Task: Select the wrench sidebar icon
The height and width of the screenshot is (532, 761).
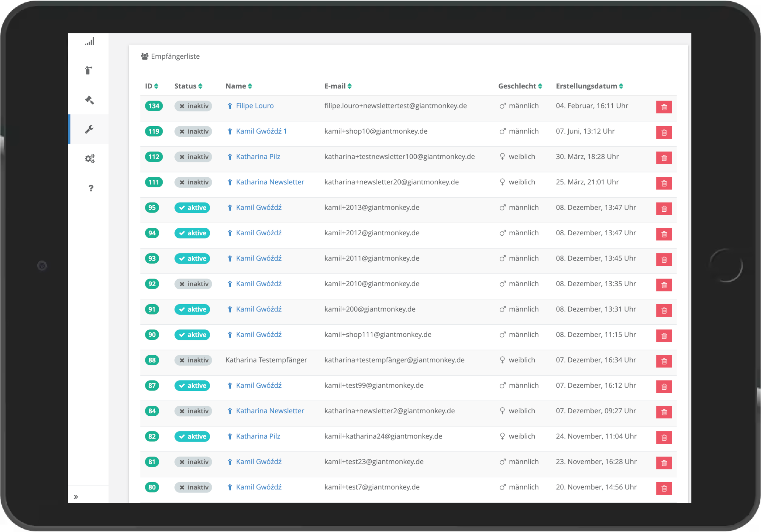Action: 89,129
